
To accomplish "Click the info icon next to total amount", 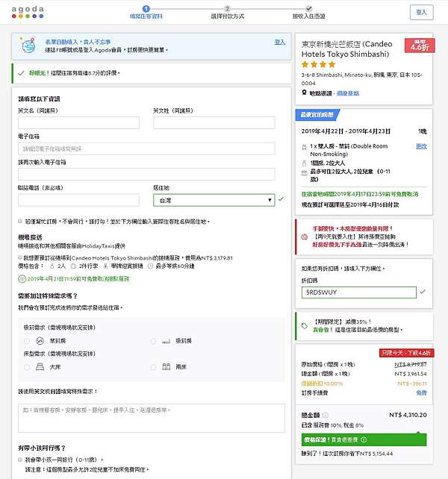I will point(326,415).
